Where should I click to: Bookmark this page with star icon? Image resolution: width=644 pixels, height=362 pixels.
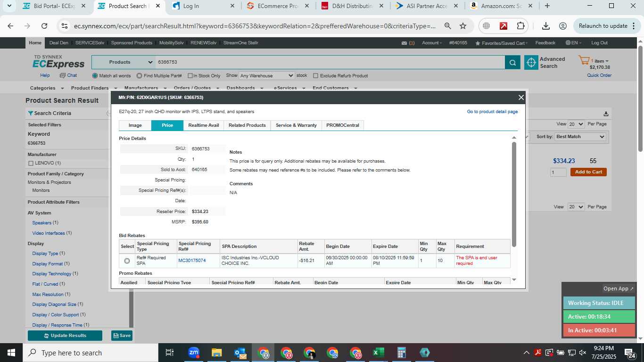pos(463,26)
